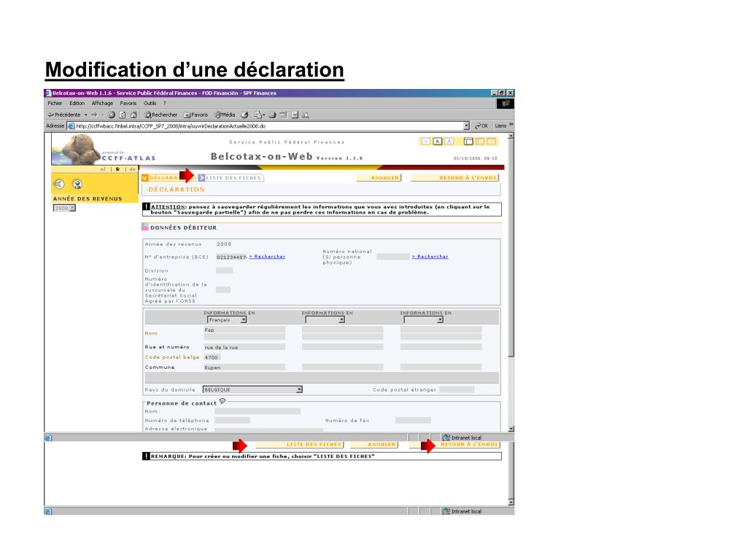Click the browser Stop icon
The image size is (747, 560).
(x=112, y=114)
